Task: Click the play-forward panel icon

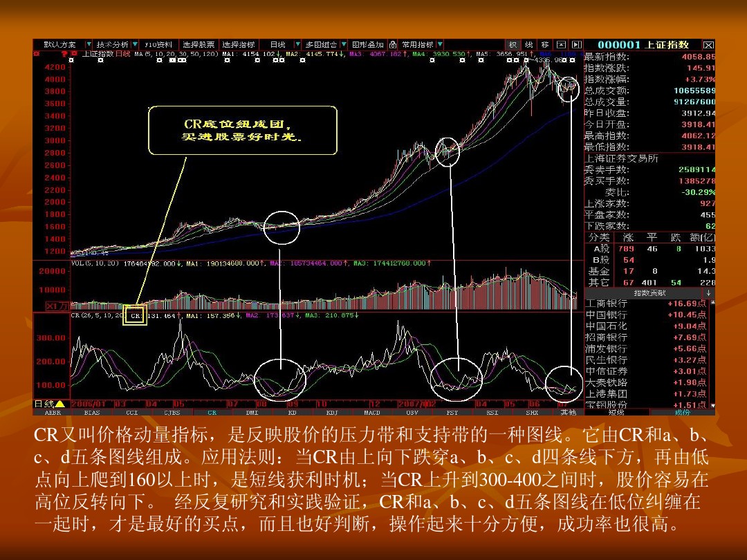Action: (576, 44)
